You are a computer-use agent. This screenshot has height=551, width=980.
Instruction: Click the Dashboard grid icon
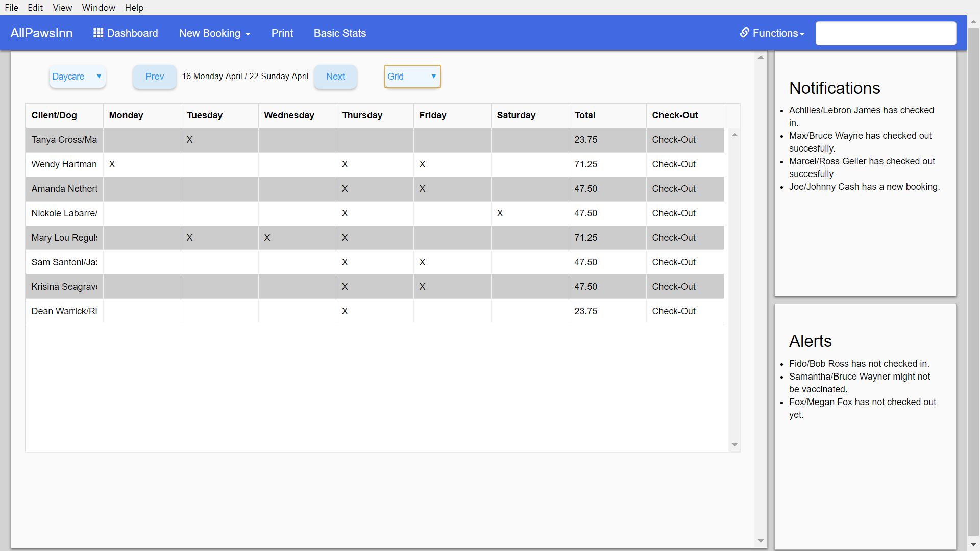(x=98, y=33)
